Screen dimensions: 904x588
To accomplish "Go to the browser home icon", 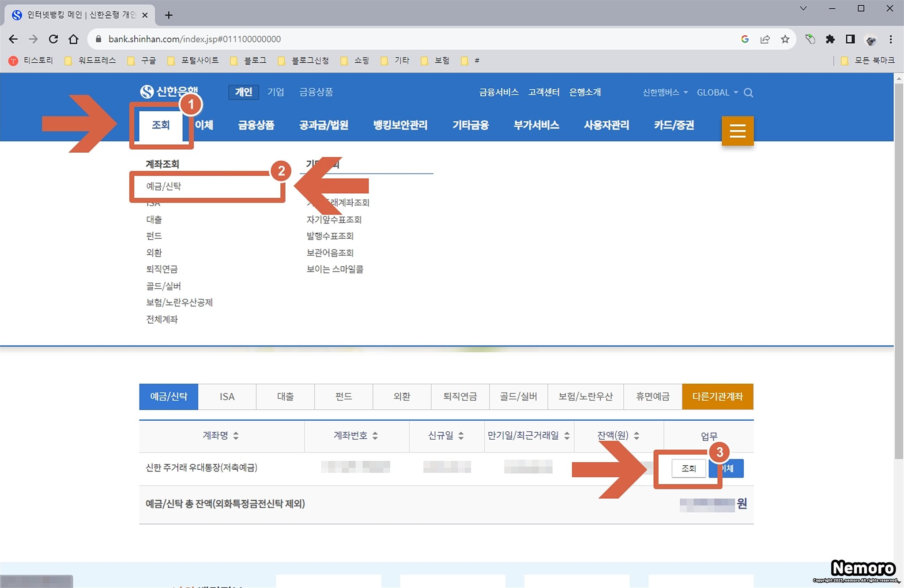I will (73, 39).
